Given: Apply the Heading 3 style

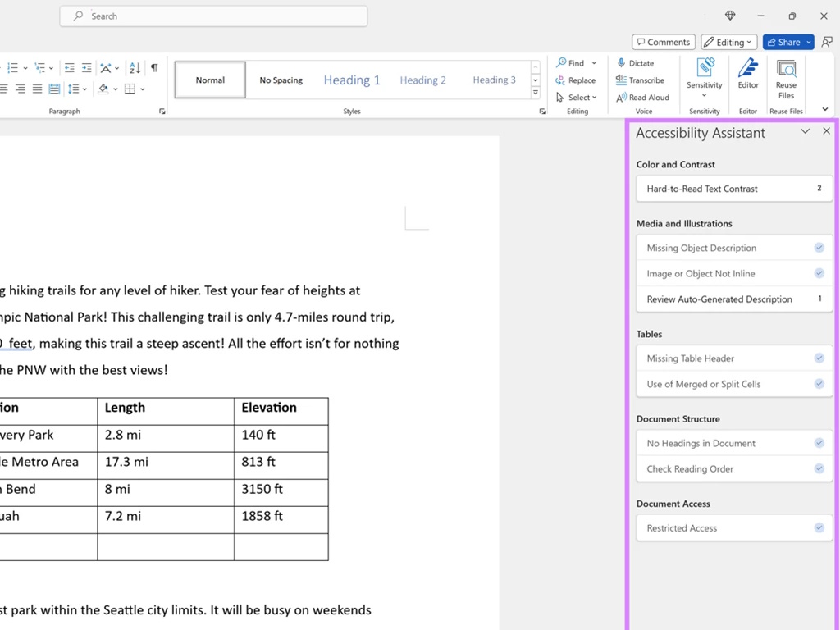Looking at the screenshot, I should [494, 80].
